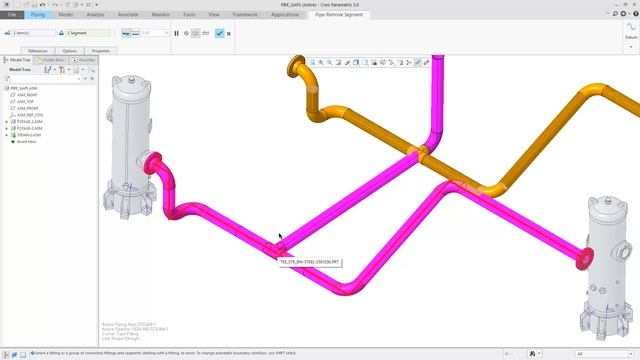Click the Model Tree search filter field
Screen dimensions: 640x360
(46, 78)
